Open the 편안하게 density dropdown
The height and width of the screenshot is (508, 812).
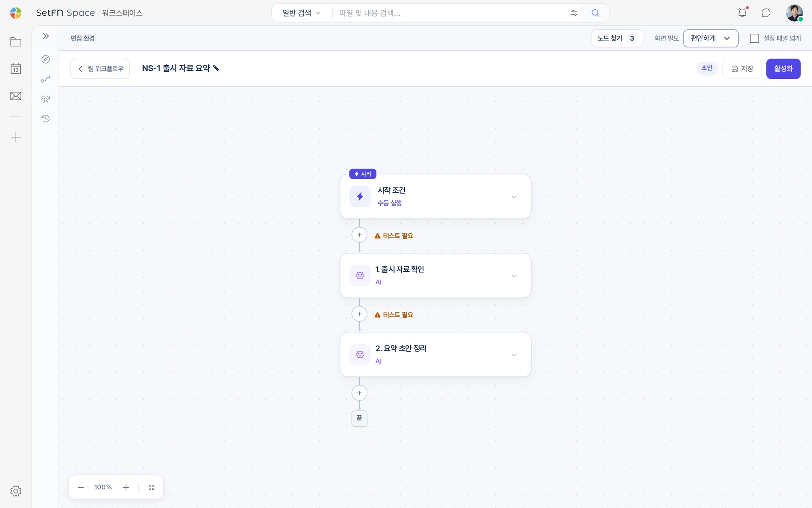pyautogui.click(x=710, y=38)
